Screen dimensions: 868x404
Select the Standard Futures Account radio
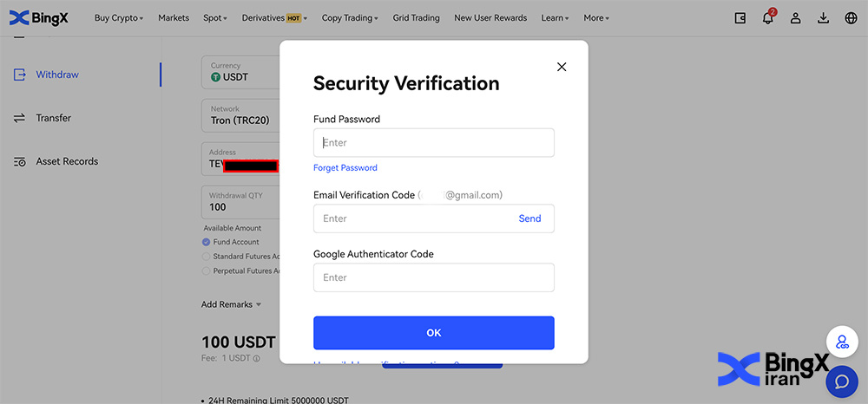[x=207, y=257]
